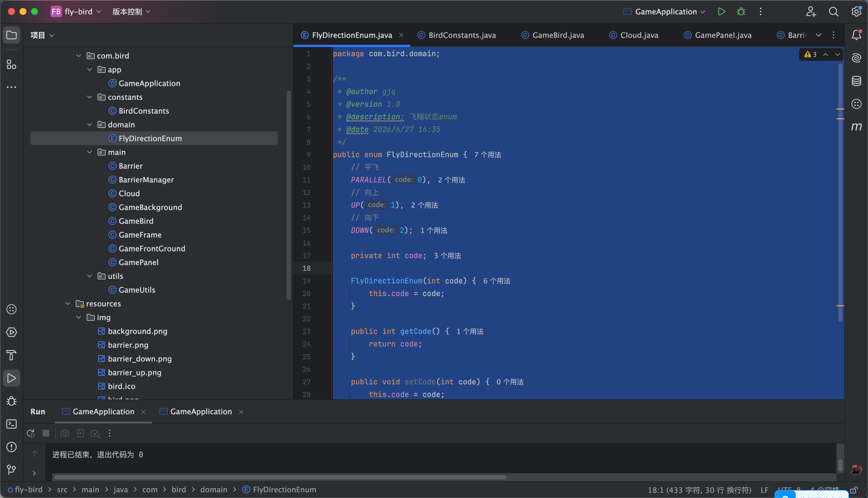
Task: Open Services tool window icon
Action: (12, 332)
